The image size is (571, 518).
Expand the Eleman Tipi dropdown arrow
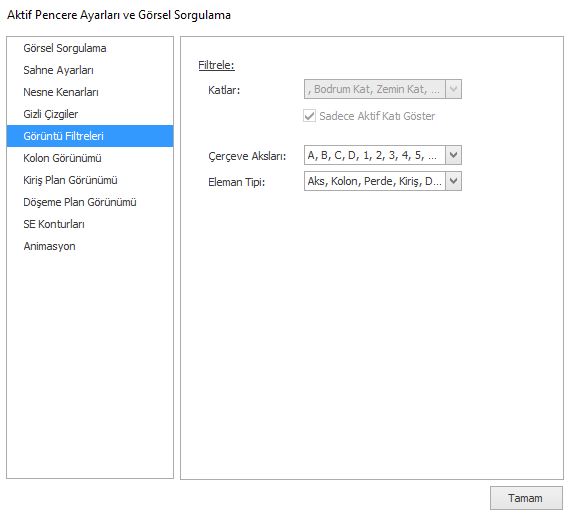point(453,181)
